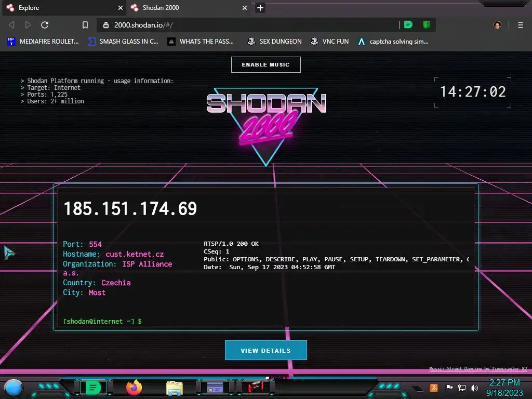
Task: Open the network tray icon
Action: pos(462,388)
